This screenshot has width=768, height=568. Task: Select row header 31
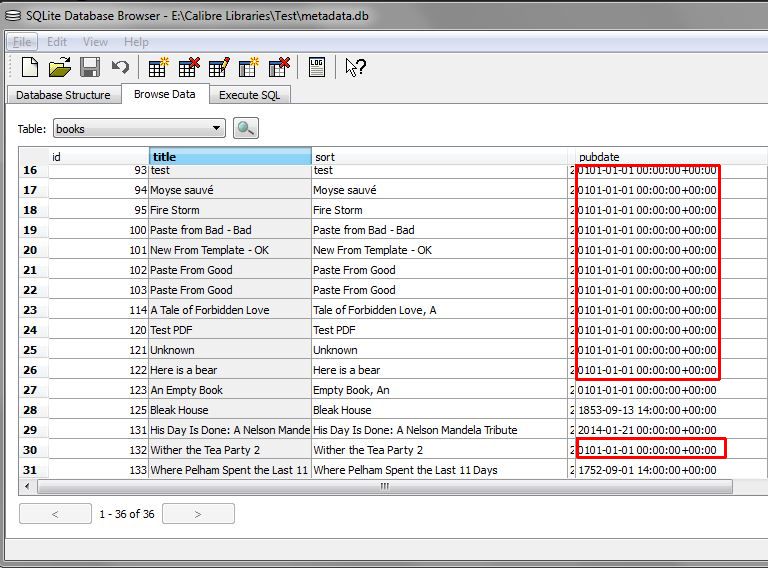point(33,470)
